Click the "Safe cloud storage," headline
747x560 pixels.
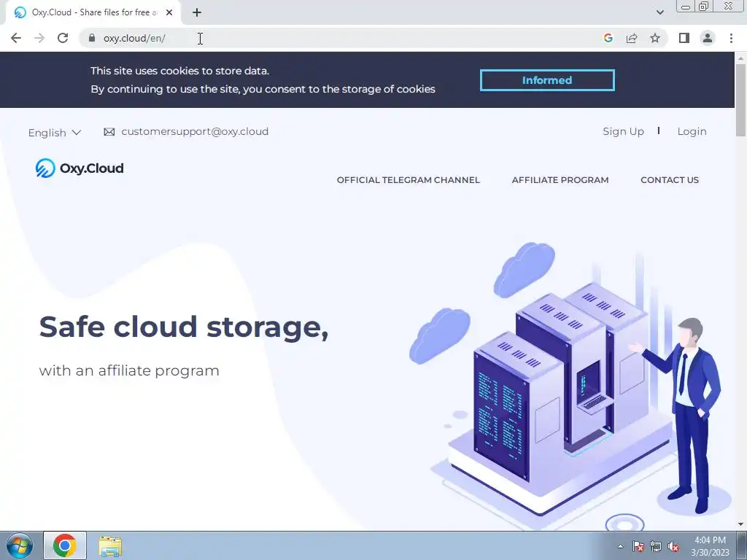tap(184, 327)
